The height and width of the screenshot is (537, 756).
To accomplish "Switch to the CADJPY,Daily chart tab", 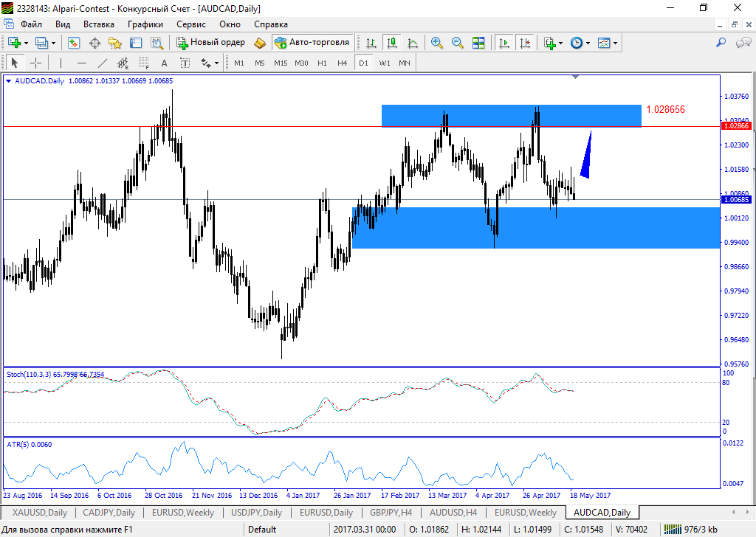I will point(109,513).
